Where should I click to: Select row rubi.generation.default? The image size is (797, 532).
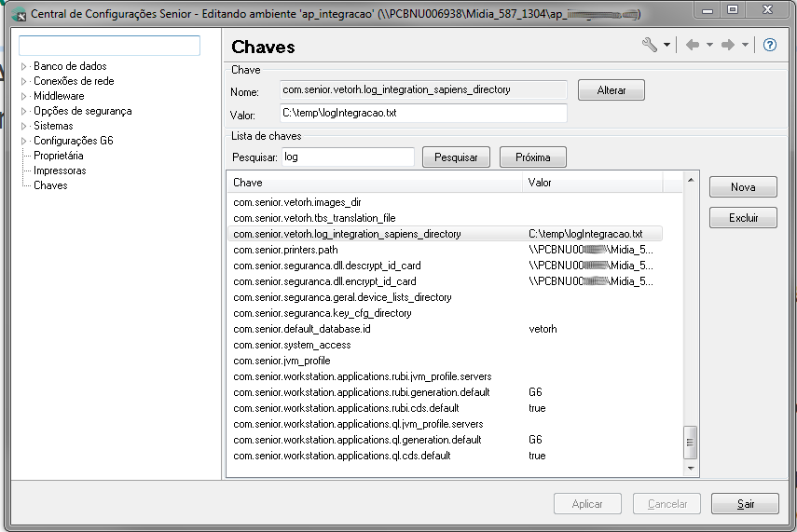coord(445,392)
